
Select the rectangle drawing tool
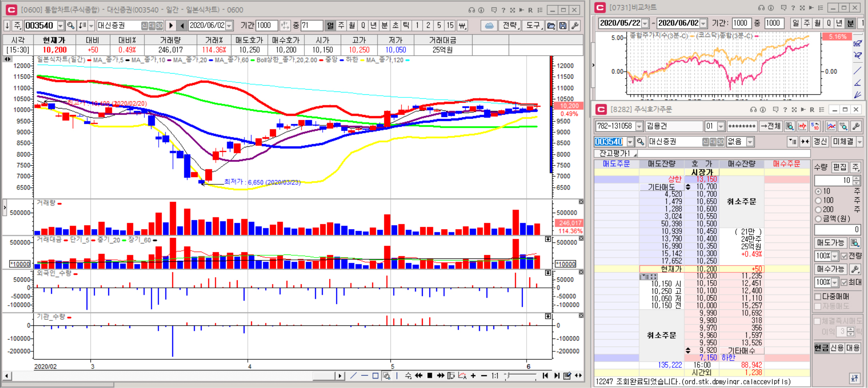(375, 376)
